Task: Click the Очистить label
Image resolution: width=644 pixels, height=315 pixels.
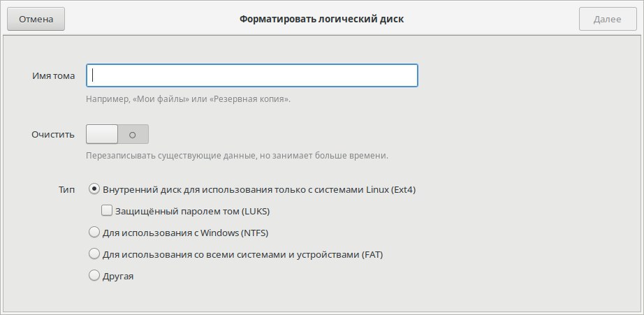Action: point(53,134)
